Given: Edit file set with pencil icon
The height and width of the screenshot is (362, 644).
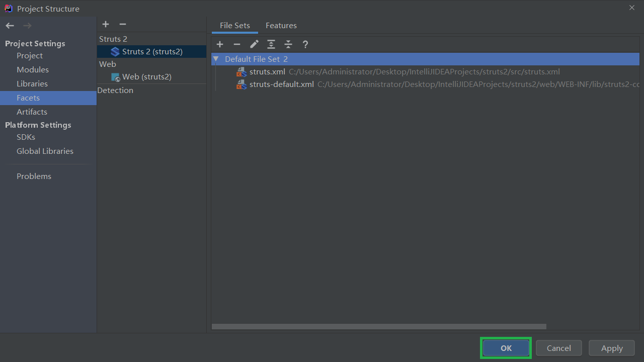Looking at the screenshot, I should 254,44.
